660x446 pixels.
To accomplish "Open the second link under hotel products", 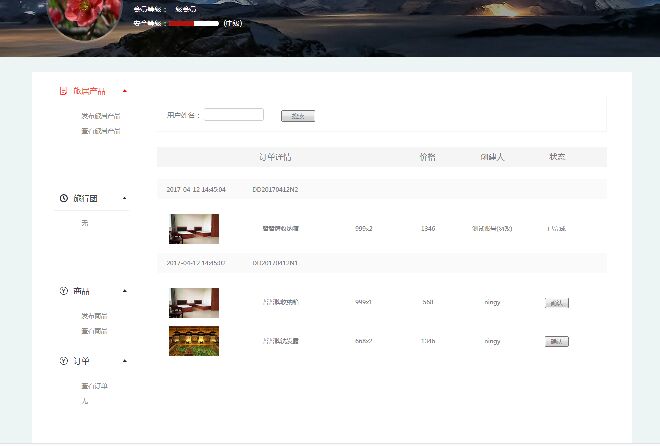I will (x=100, y=131).
